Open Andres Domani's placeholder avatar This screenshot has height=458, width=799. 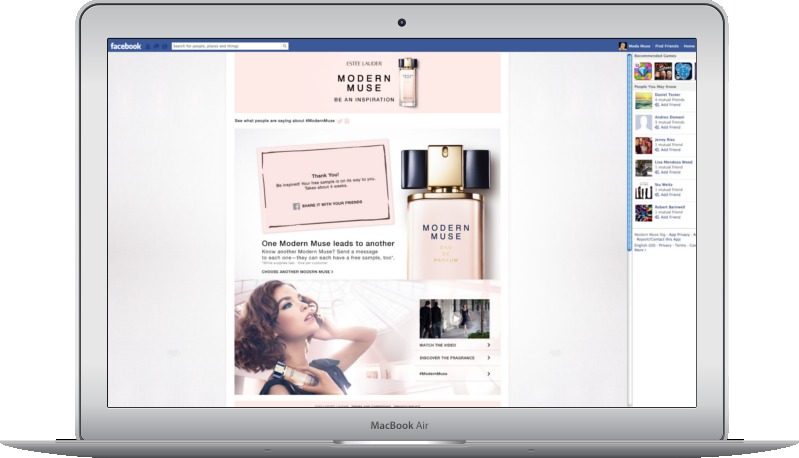(643, 123)
